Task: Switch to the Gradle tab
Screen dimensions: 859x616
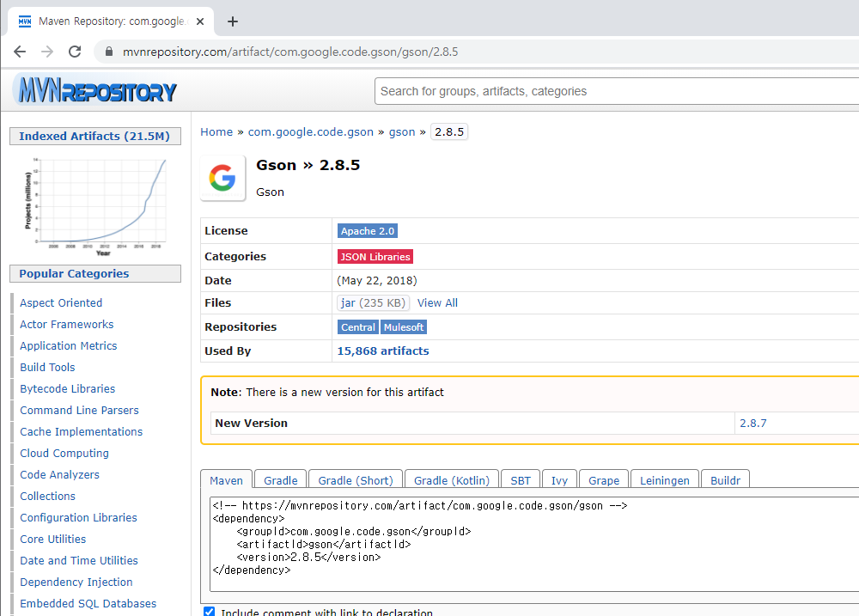Action: (x=281, y=480)
